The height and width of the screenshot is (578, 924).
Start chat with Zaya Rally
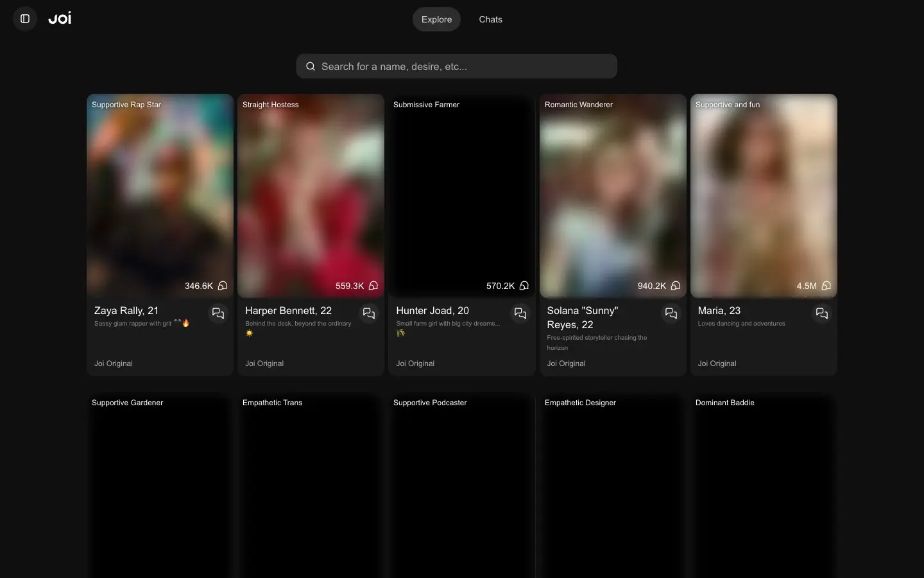[x=218, y=313]
